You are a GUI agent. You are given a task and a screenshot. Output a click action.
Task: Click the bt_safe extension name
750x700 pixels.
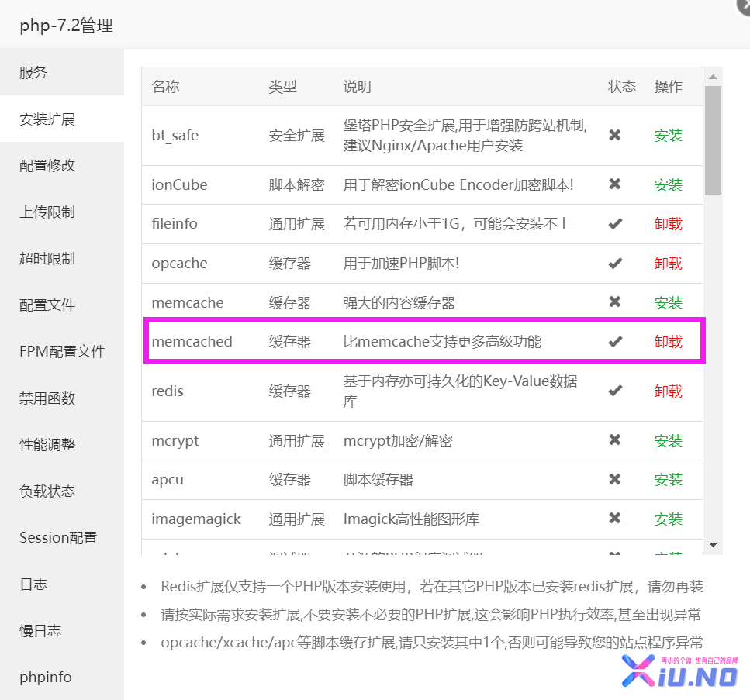[175, 136]
